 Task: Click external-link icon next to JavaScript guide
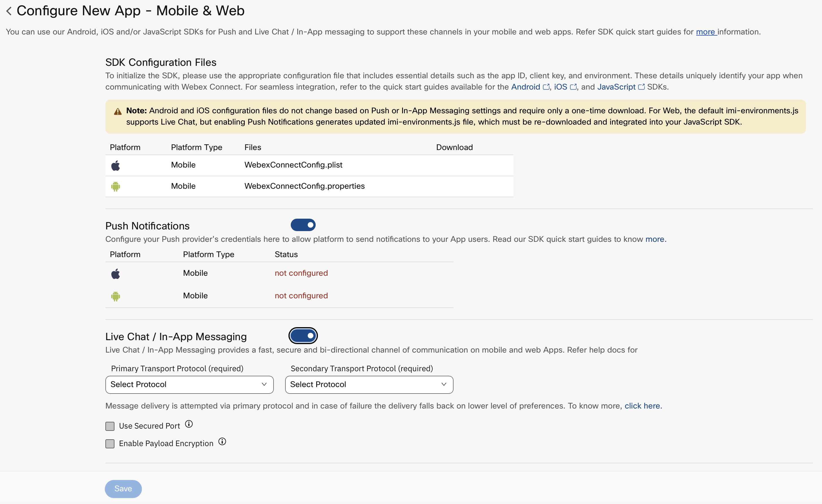pyautogui.click(x=641, y=87)
